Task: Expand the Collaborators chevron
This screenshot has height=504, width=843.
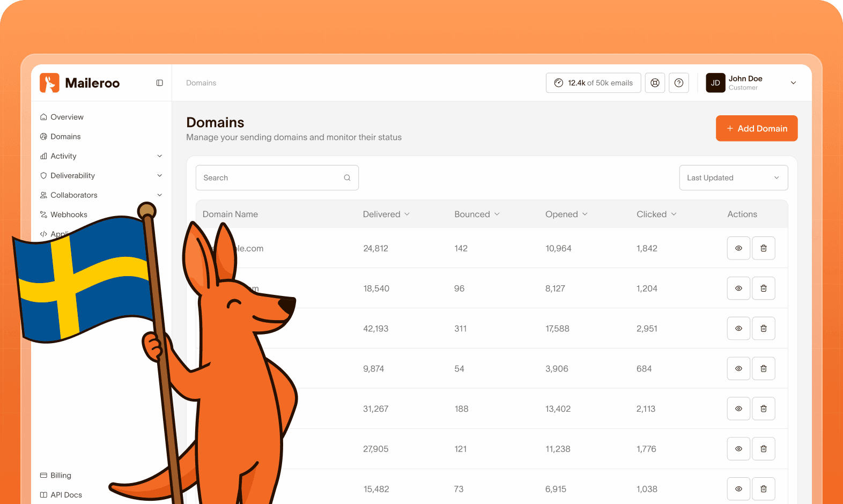Action: click(160, 195)
